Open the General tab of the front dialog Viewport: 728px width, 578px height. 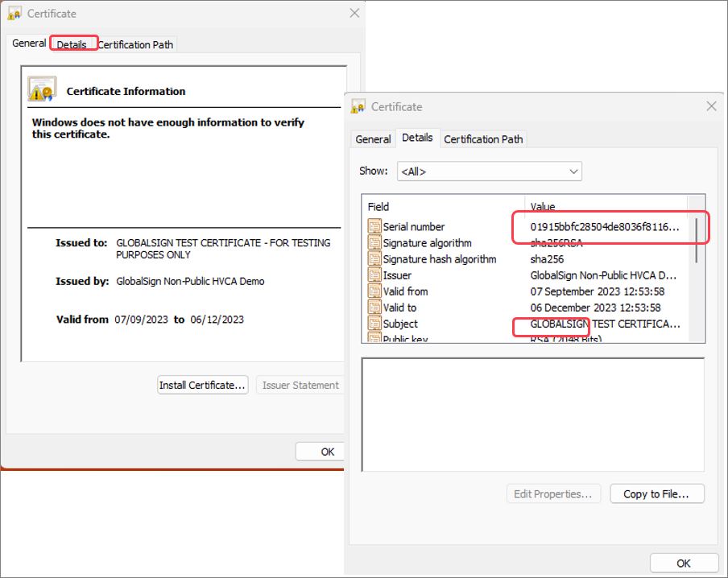(373, 138)
